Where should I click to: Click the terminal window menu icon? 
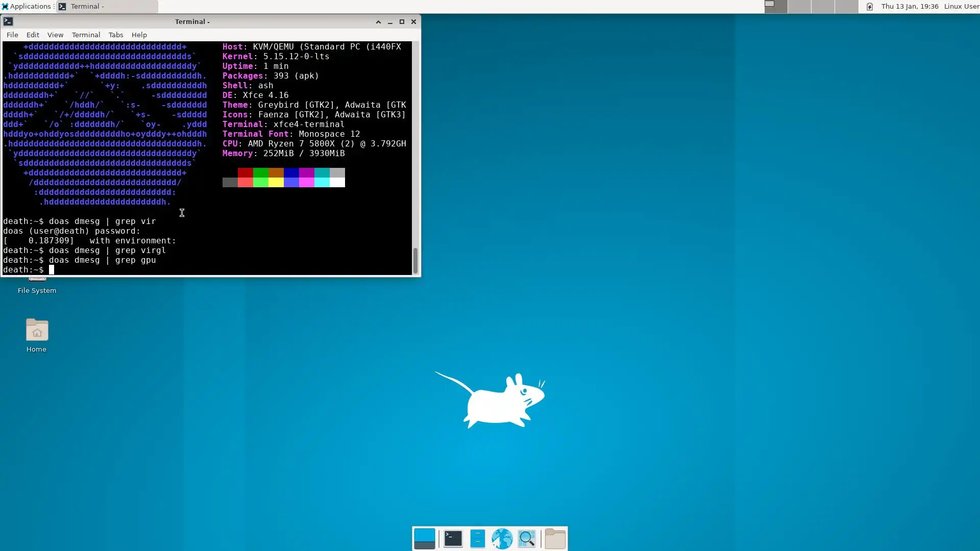coord(8,21)
